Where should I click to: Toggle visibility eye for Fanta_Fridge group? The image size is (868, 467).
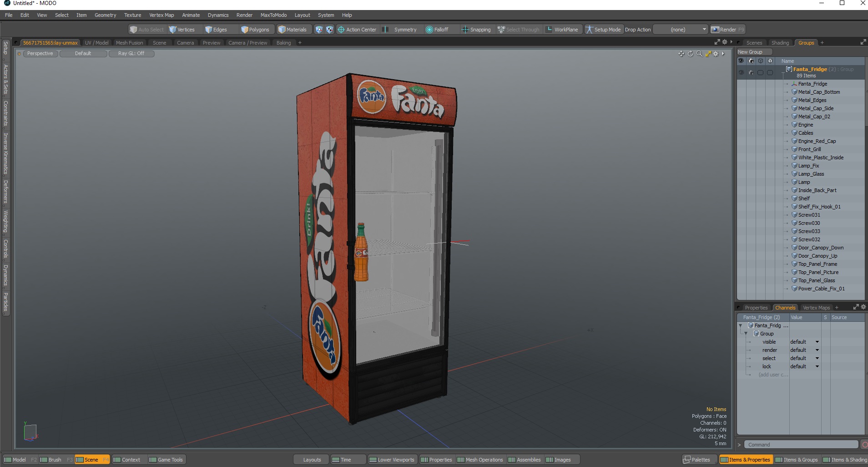[741, 72]
